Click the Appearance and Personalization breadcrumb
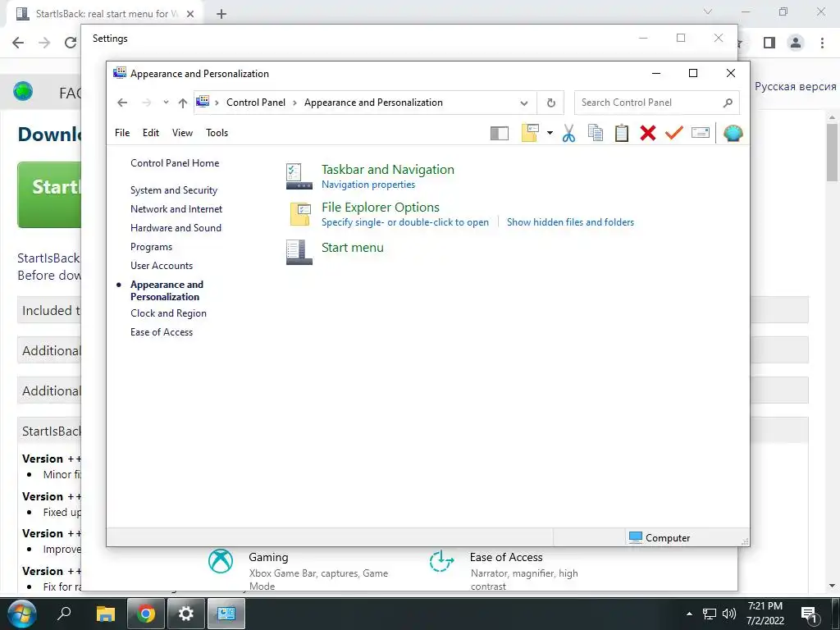 (x=373, y=103)
